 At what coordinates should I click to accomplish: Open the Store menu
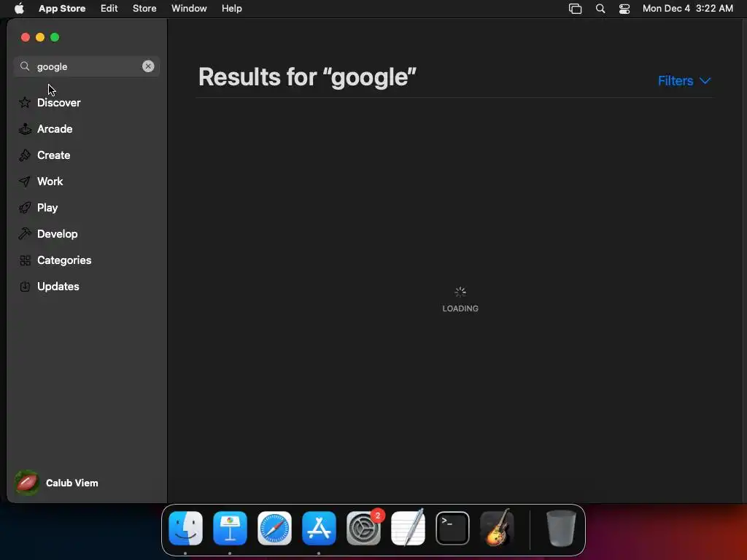pyautogui.click(x=144, y=9)
